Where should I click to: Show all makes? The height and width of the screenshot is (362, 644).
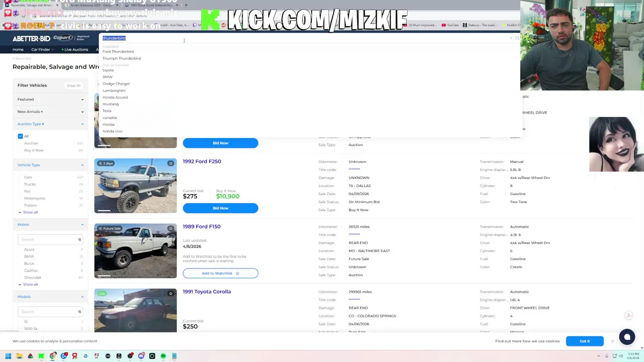[30, 285]
